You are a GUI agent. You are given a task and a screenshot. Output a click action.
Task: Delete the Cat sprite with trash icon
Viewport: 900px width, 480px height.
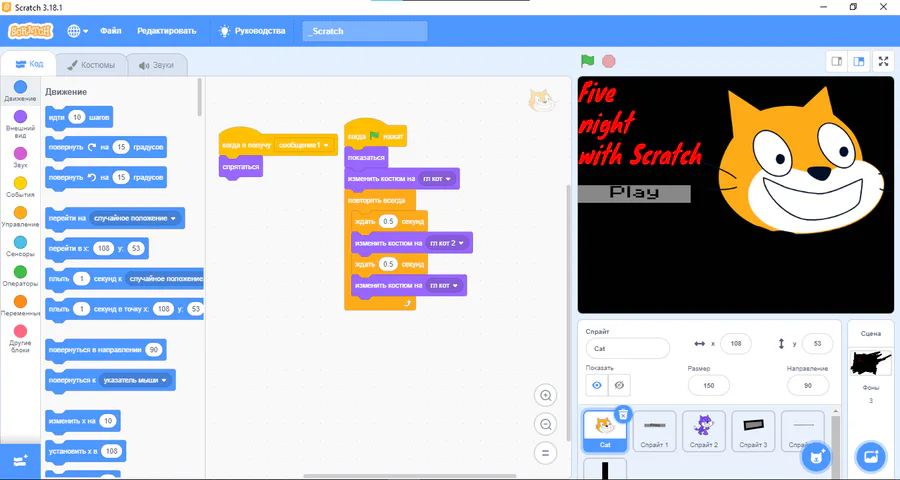(x=623, y=414)
